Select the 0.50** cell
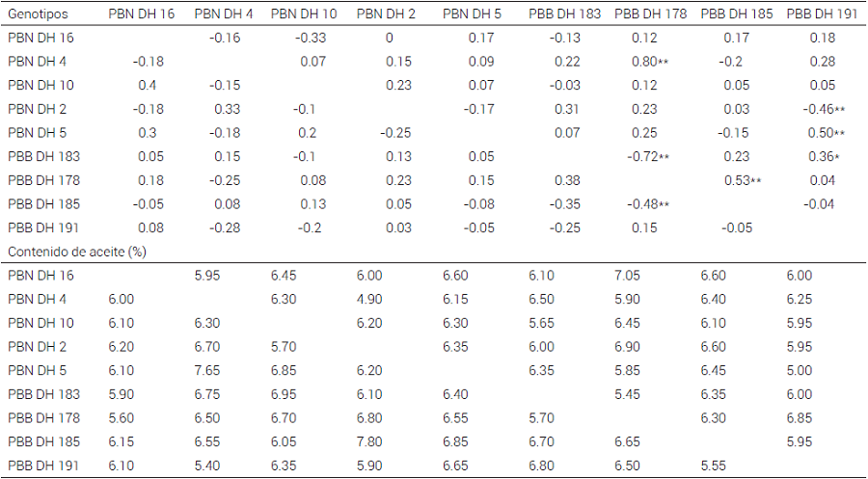The height and width of the screenshot is (479, 868). tap(826, 132)
